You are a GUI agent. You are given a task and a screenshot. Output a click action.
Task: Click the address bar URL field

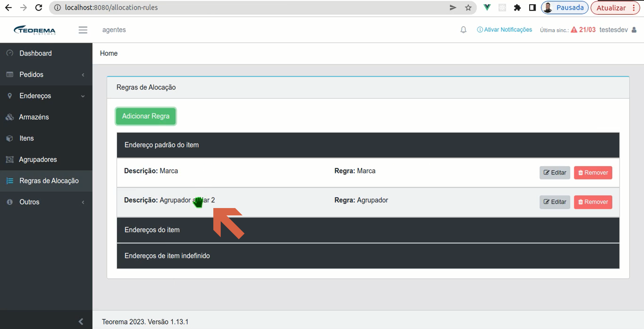click(x=255, y=7)
